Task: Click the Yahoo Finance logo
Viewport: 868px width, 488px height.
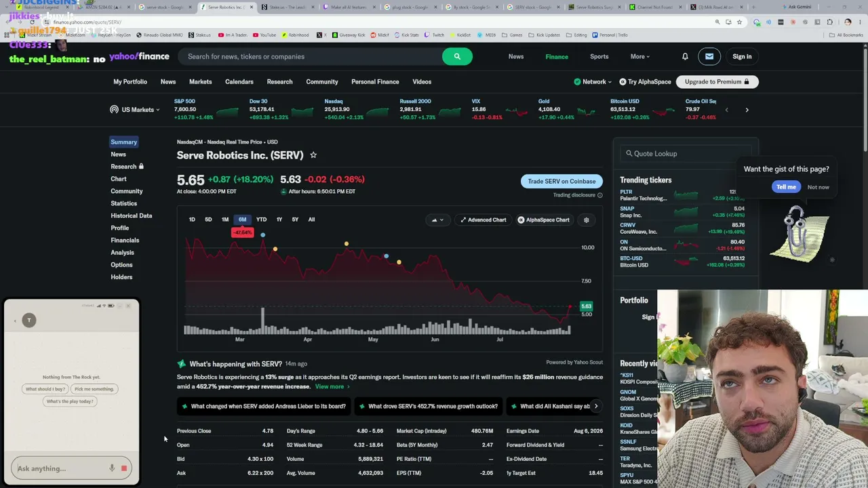Action: pos(139,56)
